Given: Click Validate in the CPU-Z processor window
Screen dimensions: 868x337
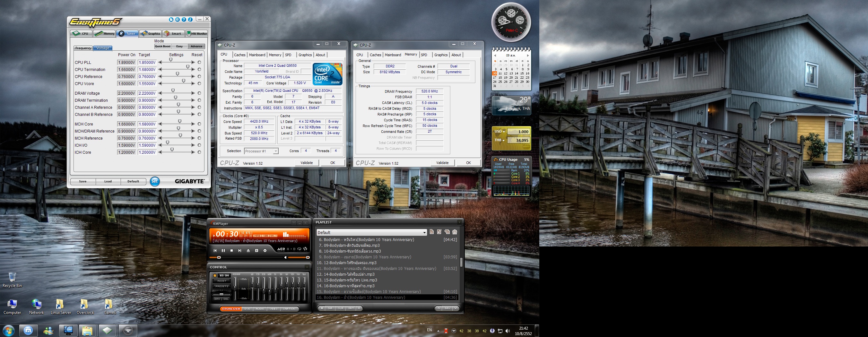Looking at the screenshot, I should tap(307, 163).
